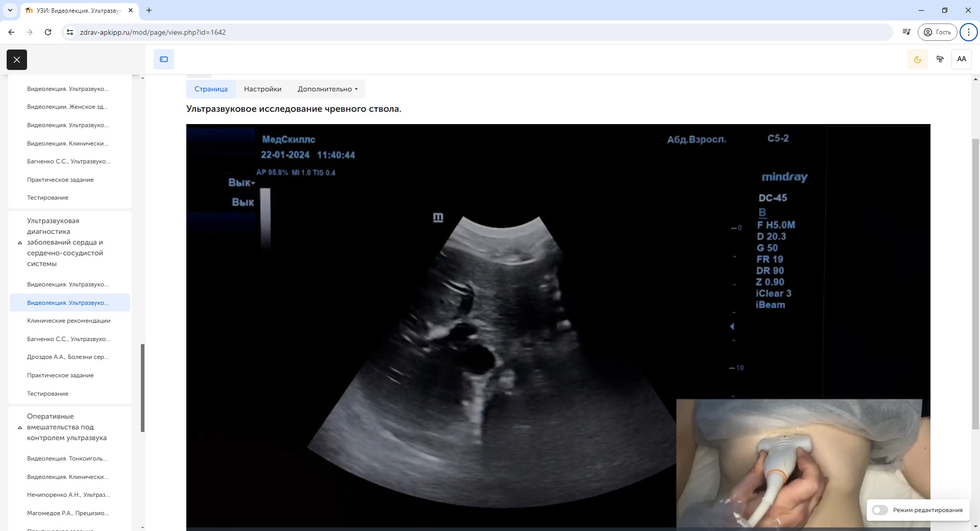Open Клинические рекомендации in sidebar
The image size is (980, 531).
(68, 321)
